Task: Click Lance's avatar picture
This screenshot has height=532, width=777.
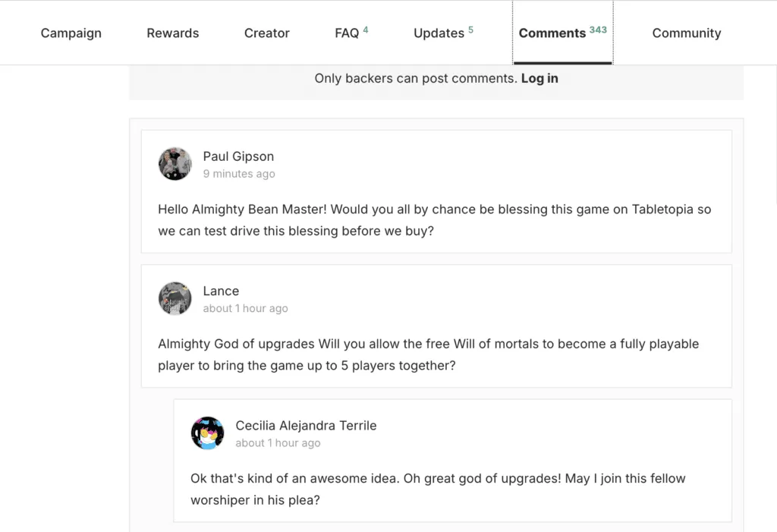Action: click(175, 299)
